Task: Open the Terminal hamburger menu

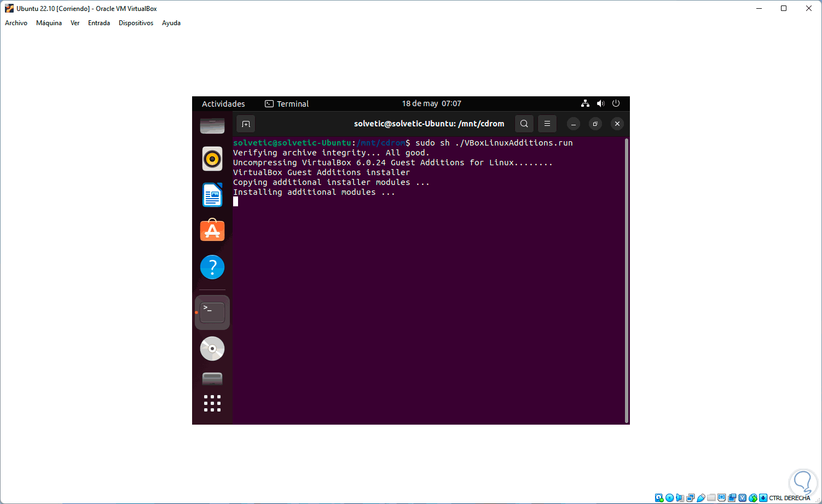Action: tap(547, 124)
